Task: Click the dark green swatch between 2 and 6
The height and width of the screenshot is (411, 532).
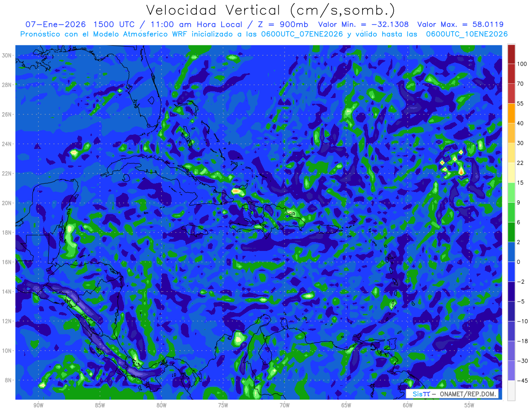Action: [x=511, y=232]
